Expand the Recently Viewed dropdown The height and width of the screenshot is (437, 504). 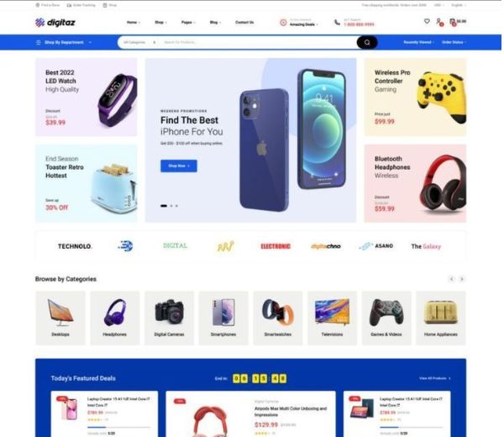coord(418,43)
